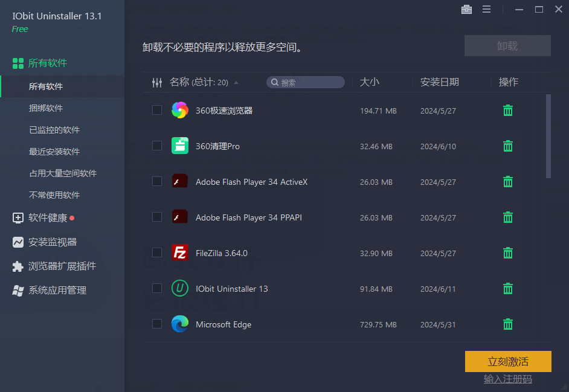This screenshot has width=569, height=392.
Task: Show 占用大量空间软件
Action: (x=63, y=173)
